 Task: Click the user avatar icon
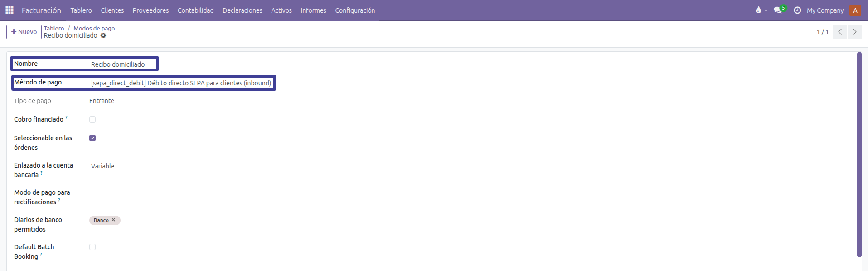point(855,10)
